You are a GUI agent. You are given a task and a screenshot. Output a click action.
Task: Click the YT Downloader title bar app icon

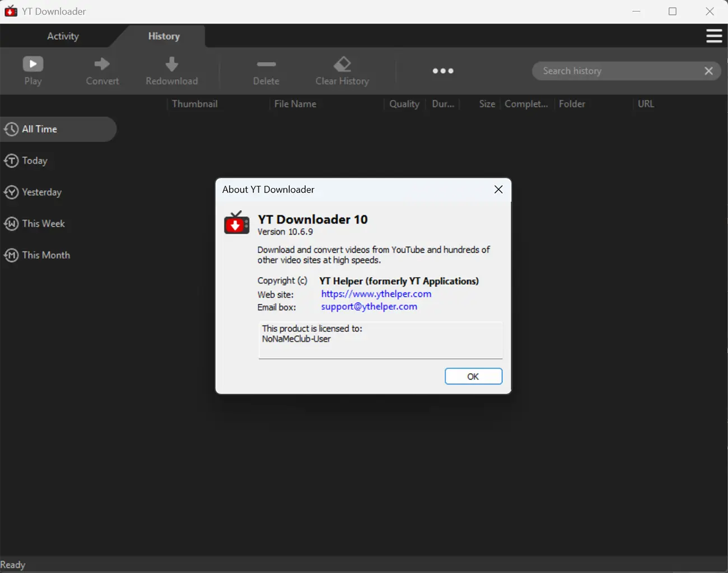coord(11,11)
